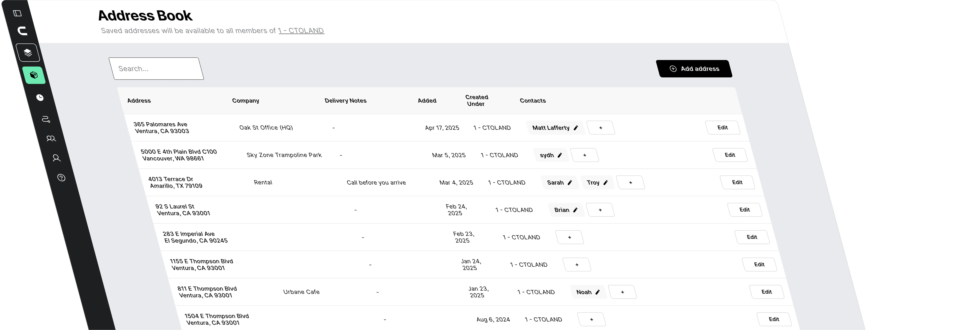This screenshot has width=980, height=330.
Task: Edit the 283 E Imperial Ave address
Action: (x=752, y=237)
